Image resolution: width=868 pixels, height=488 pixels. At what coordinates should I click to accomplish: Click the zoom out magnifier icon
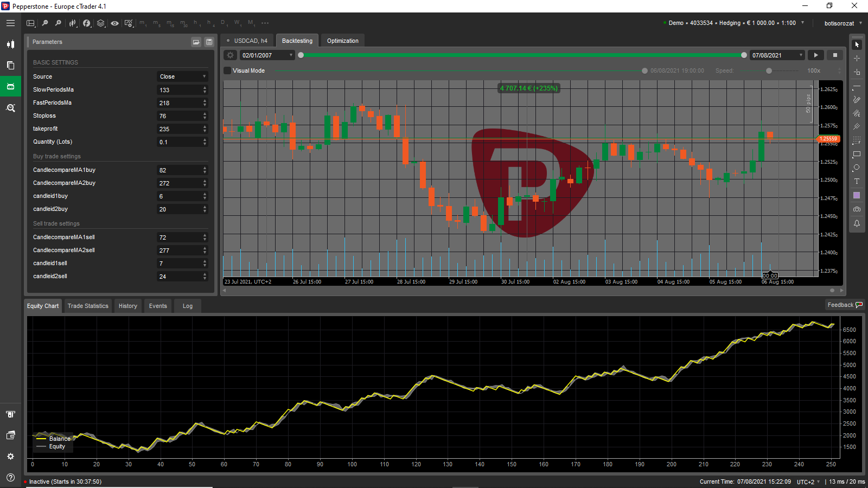coord(45,23)
